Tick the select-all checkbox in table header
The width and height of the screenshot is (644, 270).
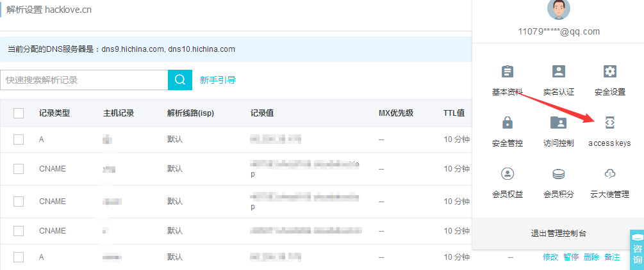pos(19,113)
